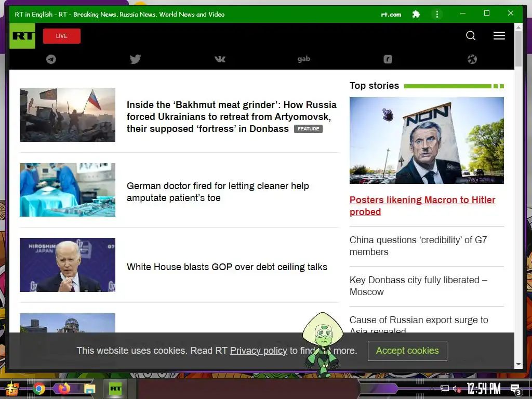532x399 pixels.
Task: Click the 12:54 PM taskbar clock
Action: click(x=484, y=389)
